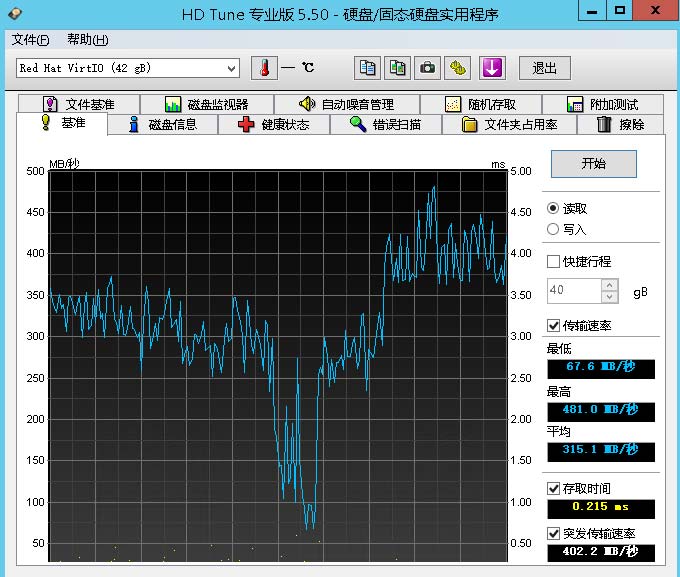Image resolution: width=680 pixels, height=577 pixels.
Task: Click the minimum value 67.6 MB/秒
Action: pyautogui.click(x=601, y=369)
